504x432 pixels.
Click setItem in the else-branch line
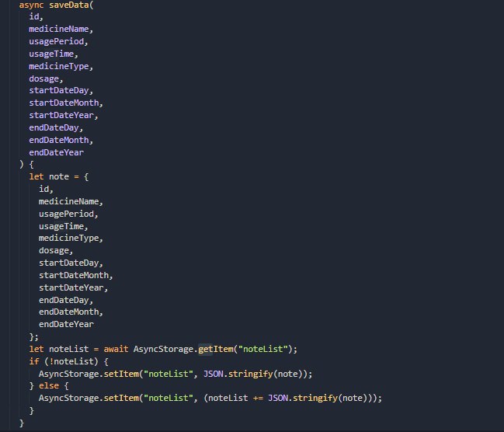121,399
